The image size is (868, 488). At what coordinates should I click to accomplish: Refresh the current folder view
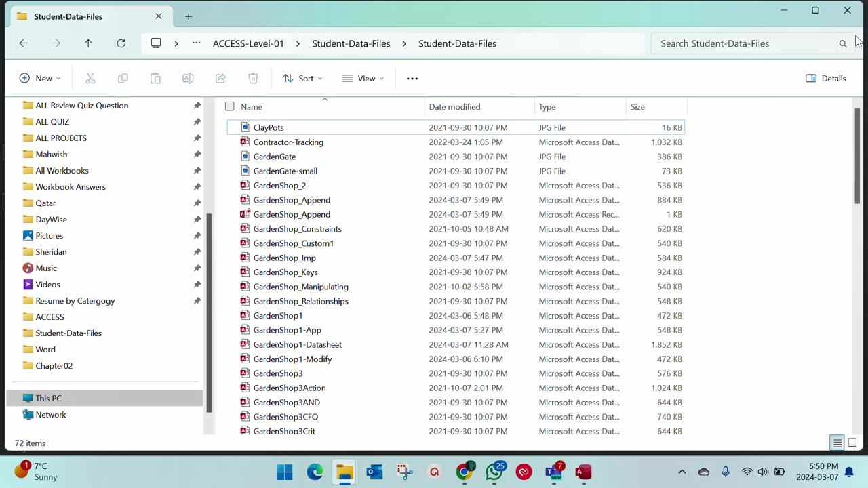click(x=121, y=43)
